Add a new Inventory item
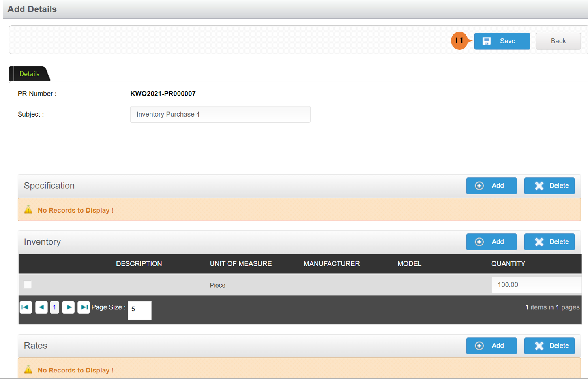Image resolution: width=588 pixels, height=380 pixels. pyautogui.click(x=491, y=242)
